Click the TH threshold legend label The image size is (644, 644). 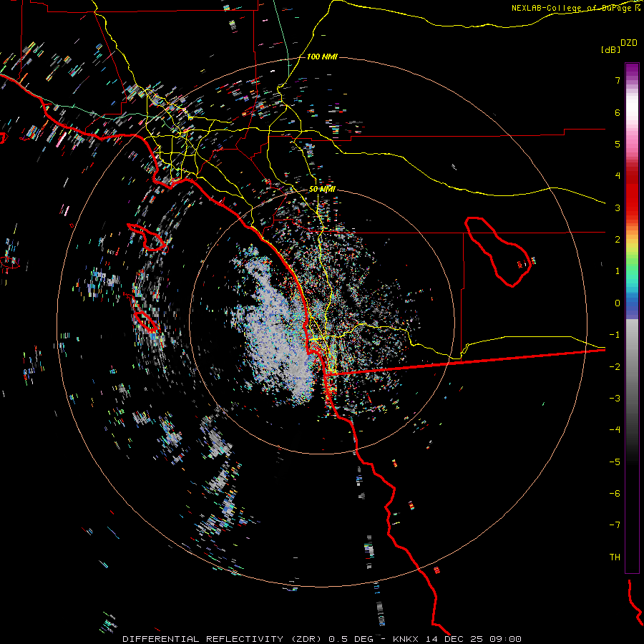(x=615, y=557)
